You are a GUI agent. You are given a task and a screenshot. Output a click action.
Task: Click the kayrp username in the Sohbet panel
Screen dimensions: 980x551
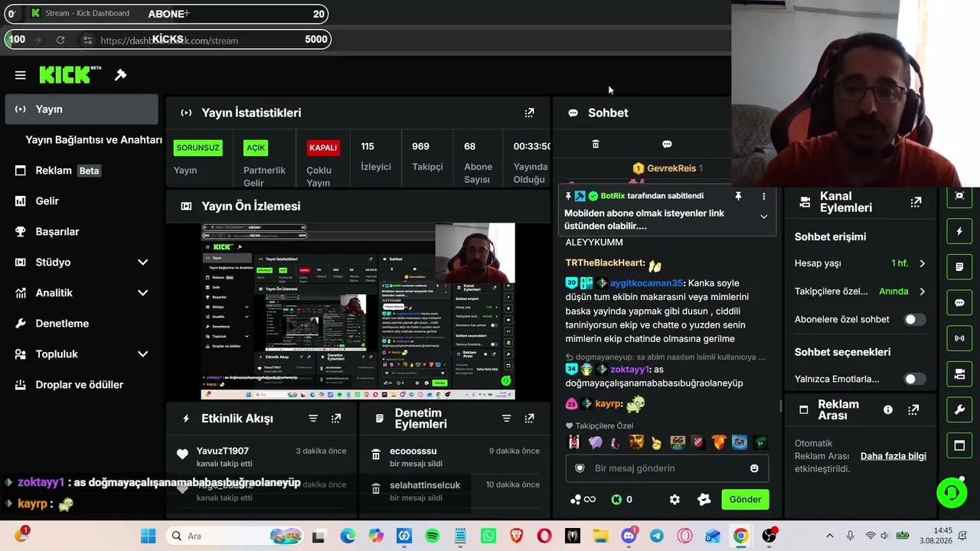[608, 404]
